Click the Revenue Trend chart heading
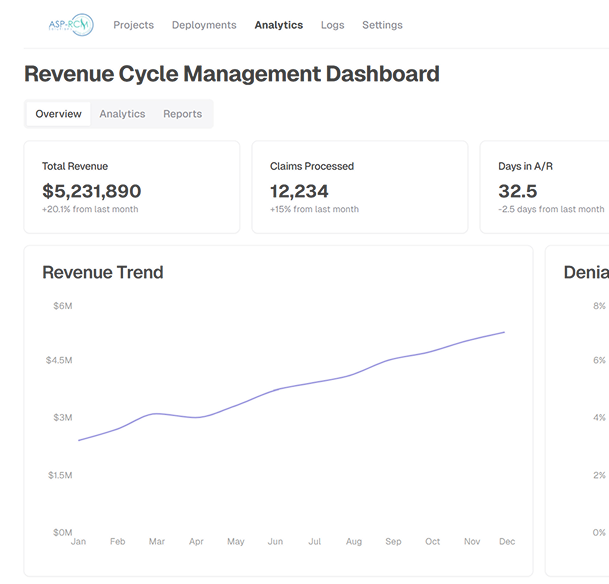Screen dimensions: 609x584 (x=102, y=272)
